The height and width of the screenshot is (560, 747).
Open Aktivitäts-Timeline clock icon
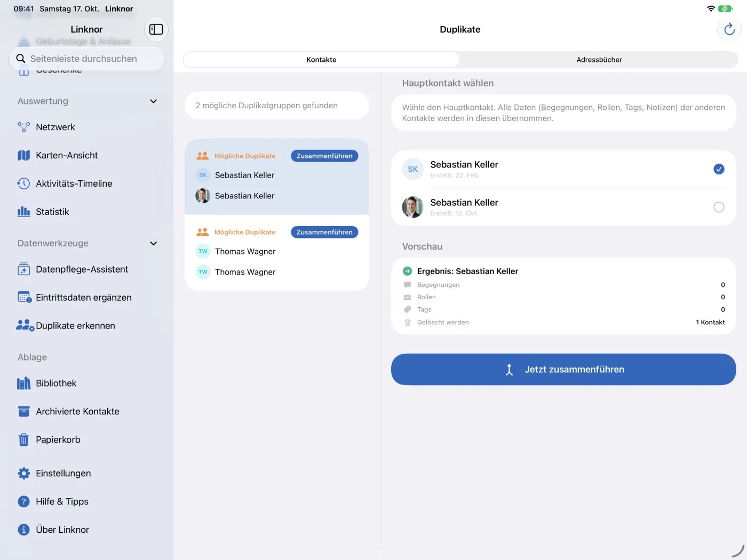pos(23,183)
